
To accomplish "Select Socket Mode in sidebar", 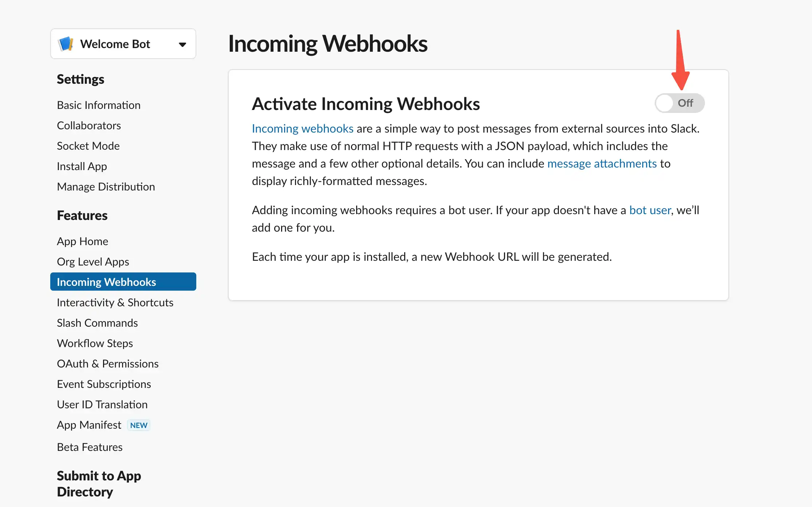I will click(x=88, y=146).
